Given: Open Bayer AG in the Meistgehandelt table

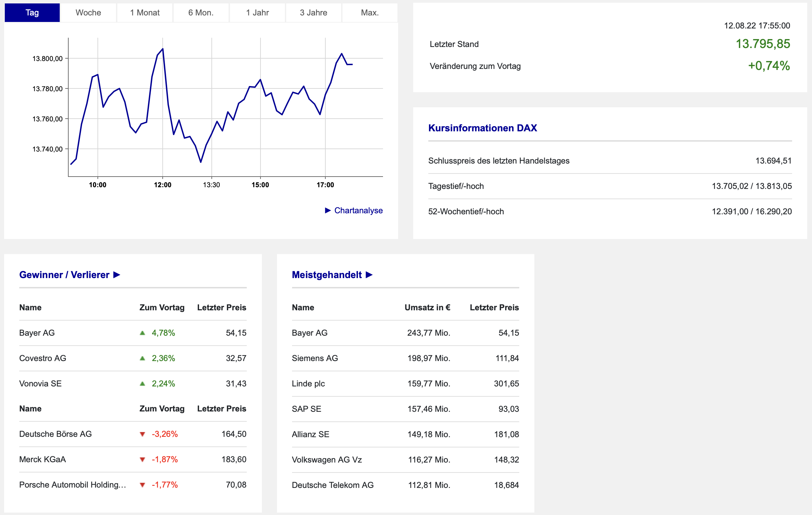Looking at the screenshot, I should click(310, 333).
